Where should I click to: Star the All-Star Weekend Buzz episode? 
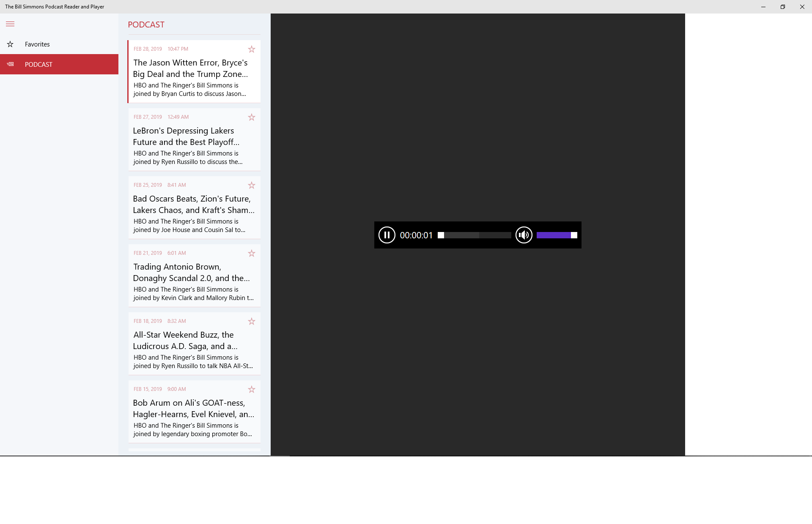coord(252,322)
